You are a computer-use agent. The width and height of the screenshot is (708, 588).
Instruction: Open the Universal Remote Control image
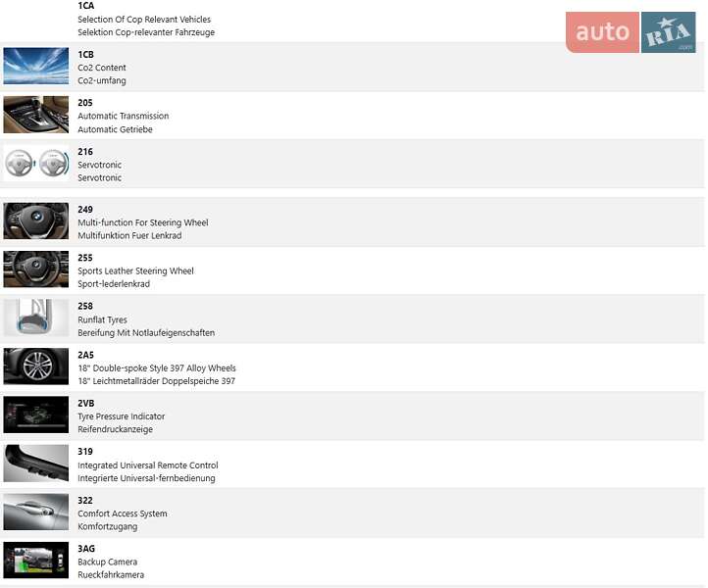36,464
